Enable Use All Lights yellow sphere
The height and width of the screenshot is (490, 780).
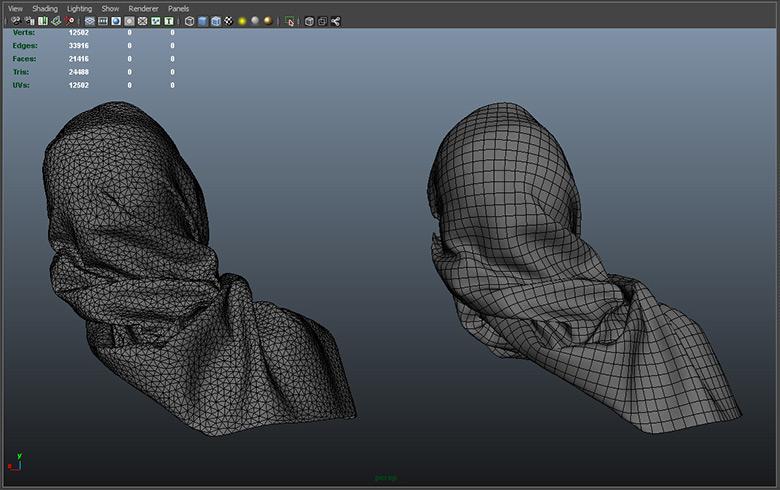pos(242,21)
